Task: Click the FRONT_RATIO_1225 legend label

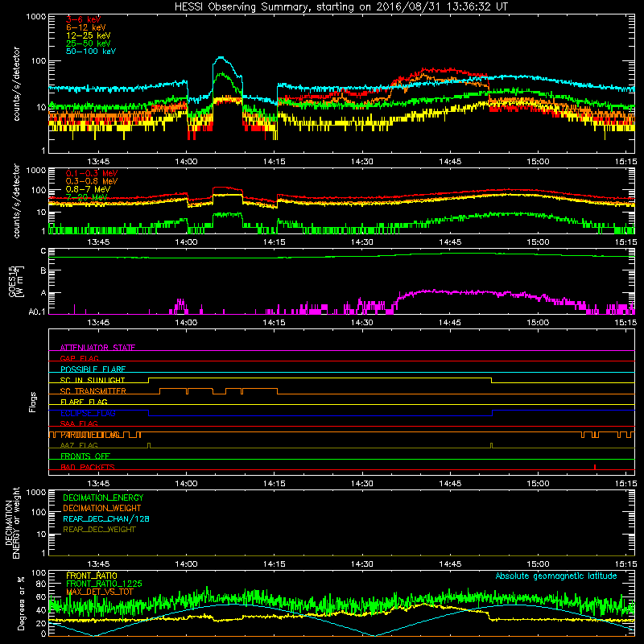Action: pos(104,584)
